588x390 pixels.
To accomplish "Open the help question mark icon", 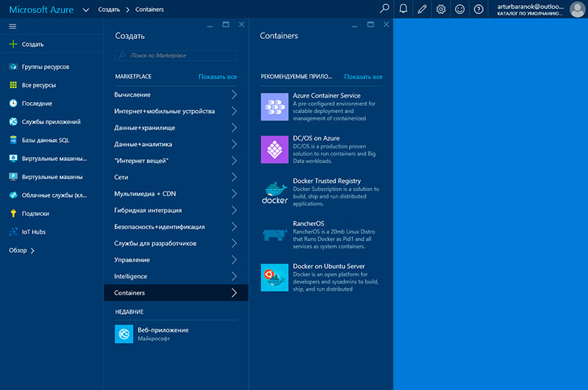I will click(478, 9).
